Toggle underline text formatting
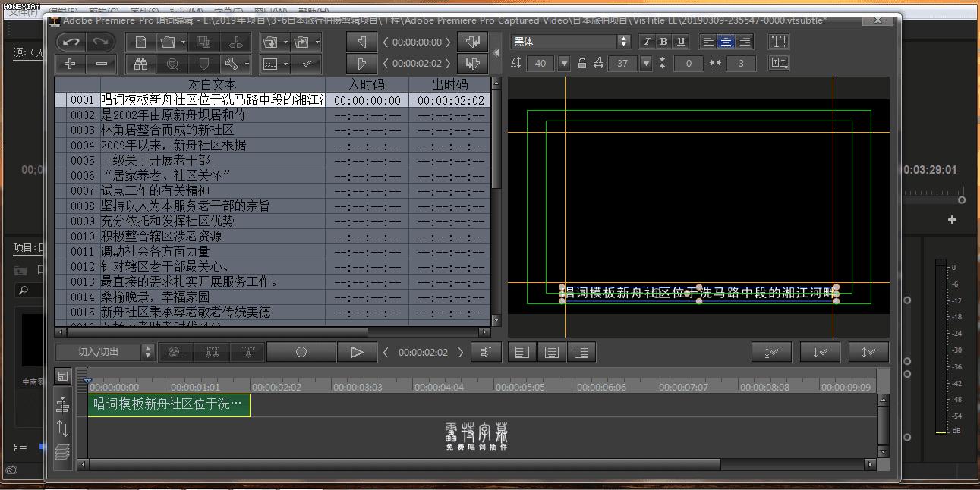The width and height of the screenshot is (980, 490). click(x=680, y=42)
